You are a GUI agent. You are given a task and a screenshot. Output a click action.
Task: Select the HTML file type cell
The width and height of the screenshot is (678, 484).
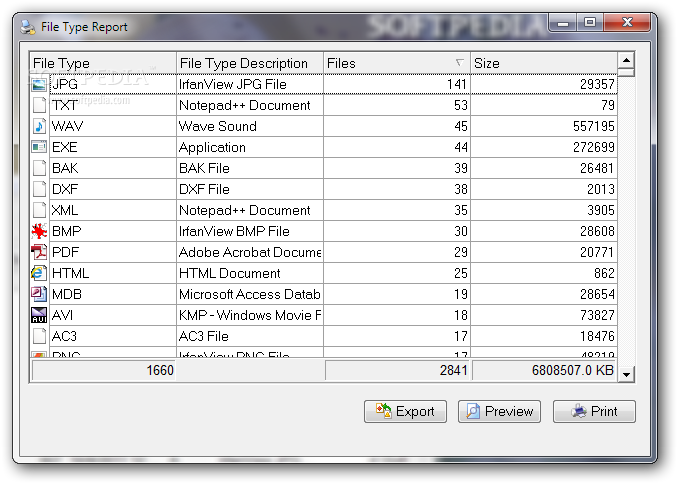pyautogui.click(x=113, y=273)
